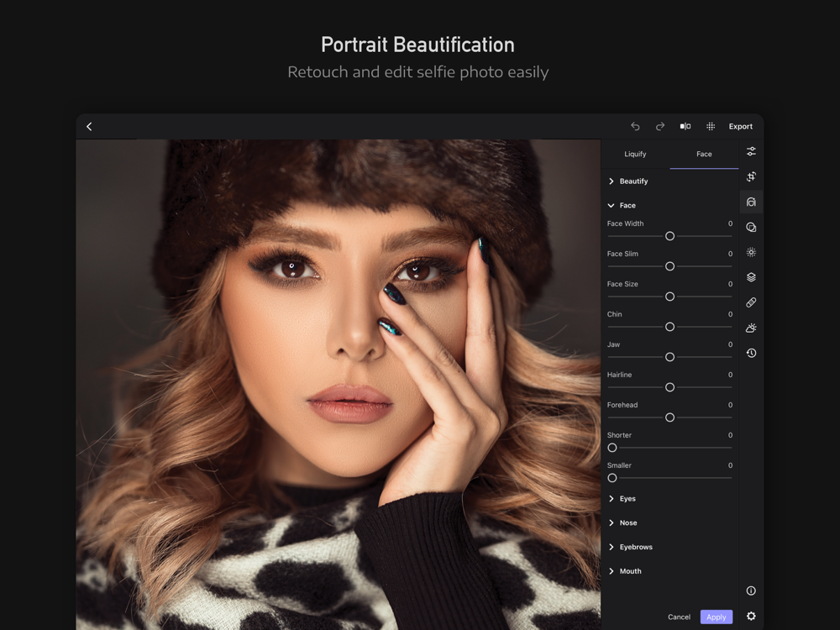Apply the face edits

click(717, 617)
